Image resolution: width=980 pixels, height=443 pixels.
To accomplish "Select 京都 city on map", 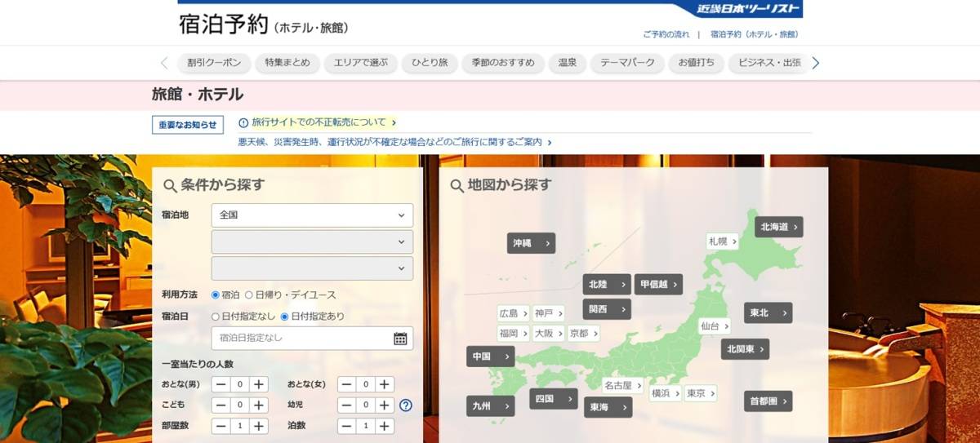I will click(584, 333).
